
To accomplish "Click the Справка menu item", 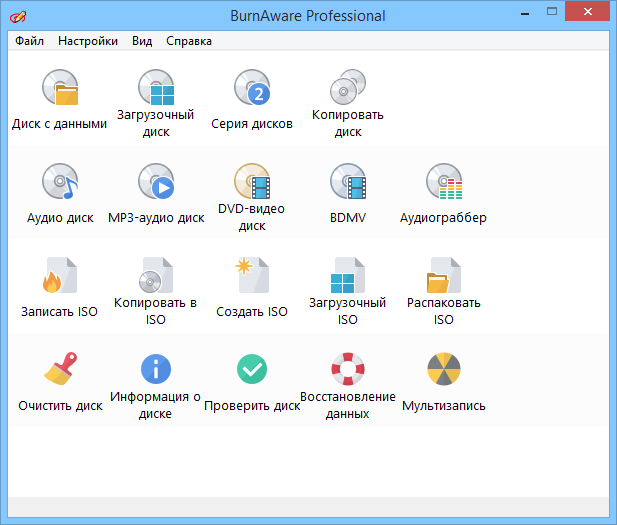I will 188,41.
